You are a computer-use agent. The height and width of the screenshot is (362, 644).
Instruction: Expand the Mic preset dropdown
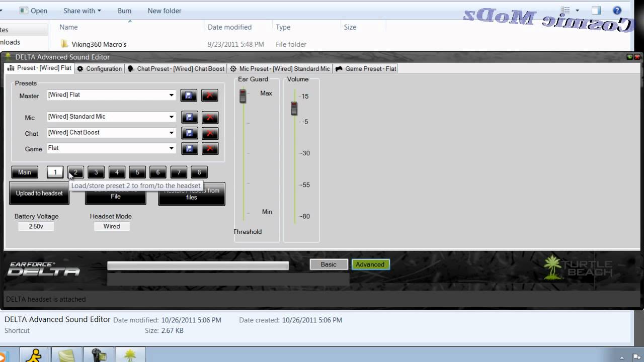point(172,117)
